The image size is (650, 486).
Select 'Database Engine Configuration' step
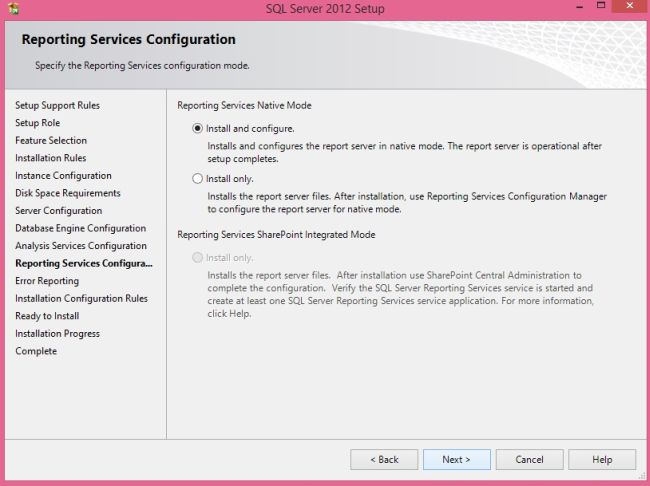tap(80, 228)
